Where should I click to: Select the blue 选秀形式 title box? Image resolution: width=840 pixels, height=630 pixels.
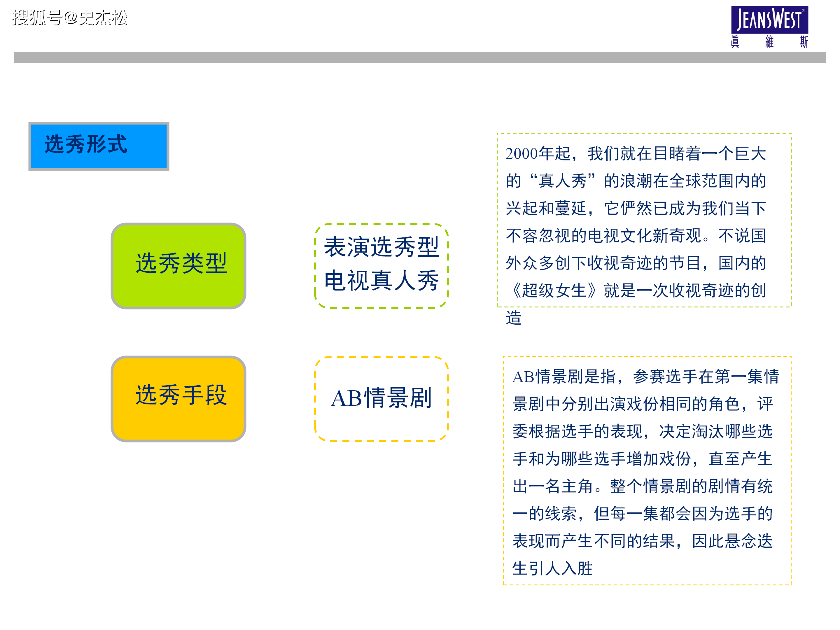[99, 146]
